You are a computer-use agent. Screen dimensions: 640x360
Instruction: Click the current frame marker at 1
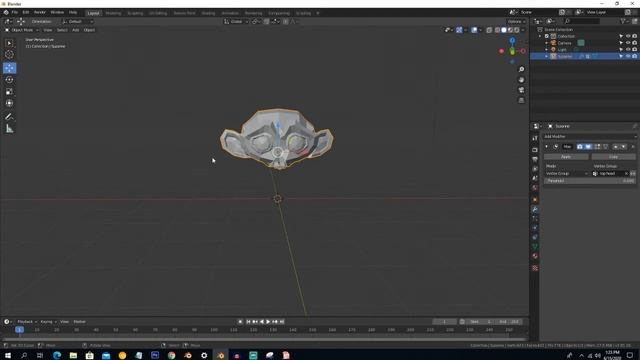point(19,330)
